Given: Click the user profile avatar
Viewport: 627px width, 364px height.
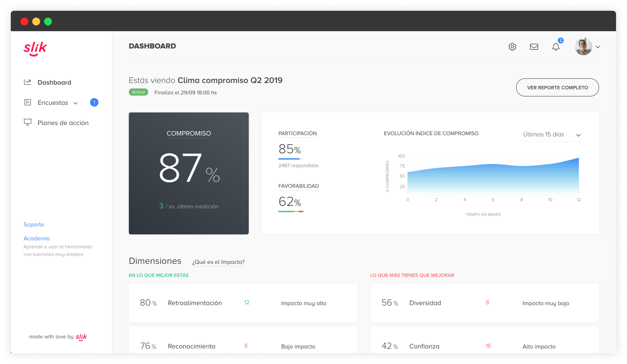Looking at the screenshot, I should tap(583, 47).
